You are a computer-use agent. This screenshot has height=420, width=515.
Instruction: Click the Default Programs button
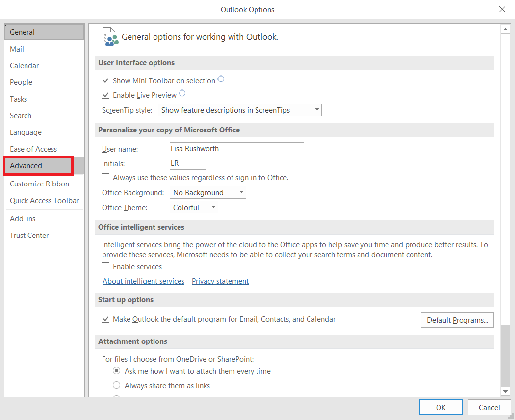pyautogui.click(x=457, y=320)
